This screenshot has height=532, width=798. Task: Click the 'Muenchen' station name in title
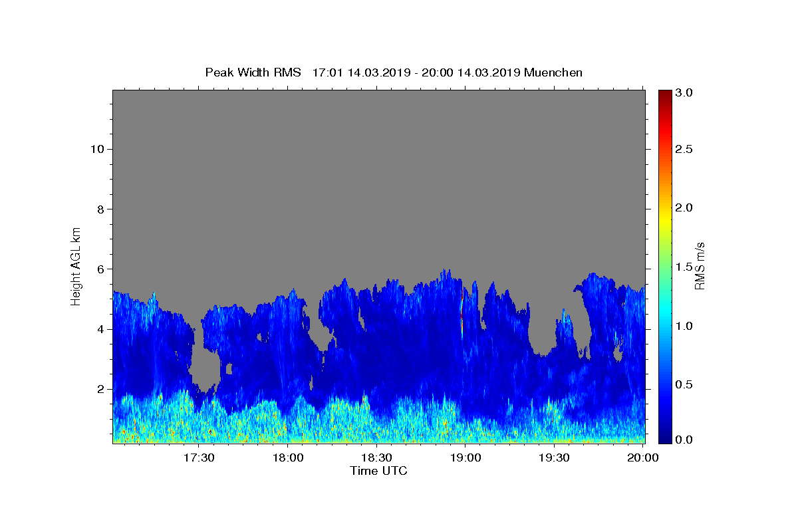(x=553, y=72)
